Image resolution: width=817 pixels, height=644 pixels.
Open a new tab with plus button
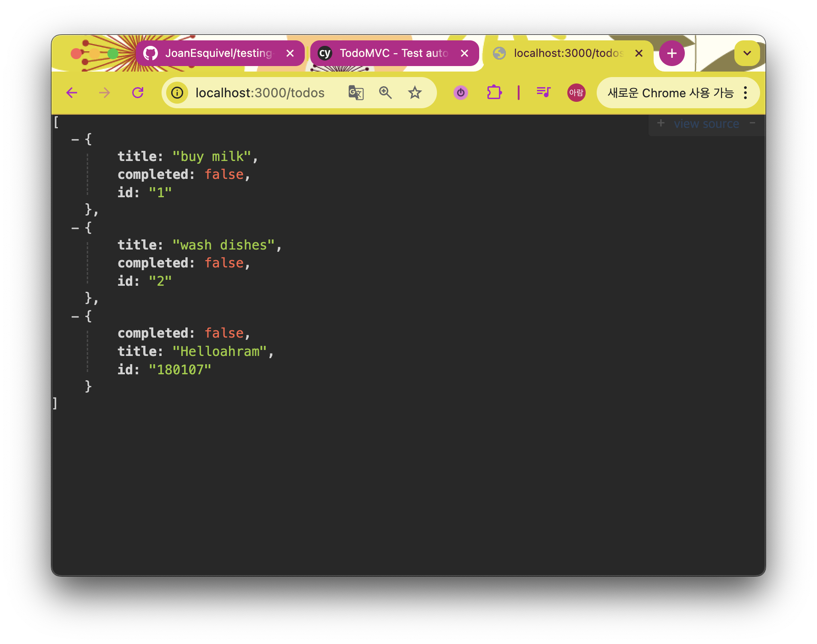(672, 53)
